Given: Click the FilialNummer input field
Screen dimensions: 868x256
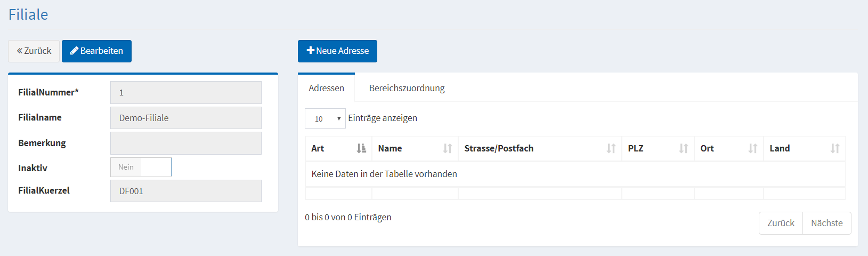Looking at the screenshot, I should pos(185,92).
